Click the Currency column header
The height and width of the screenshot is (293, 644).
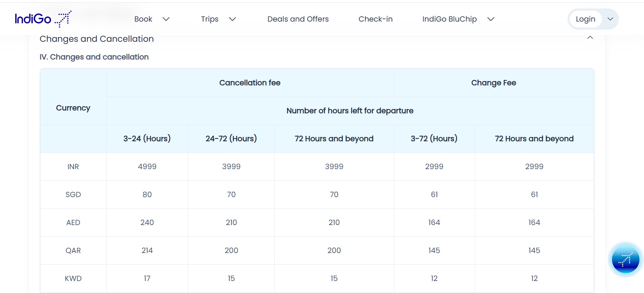click(73, 108)
